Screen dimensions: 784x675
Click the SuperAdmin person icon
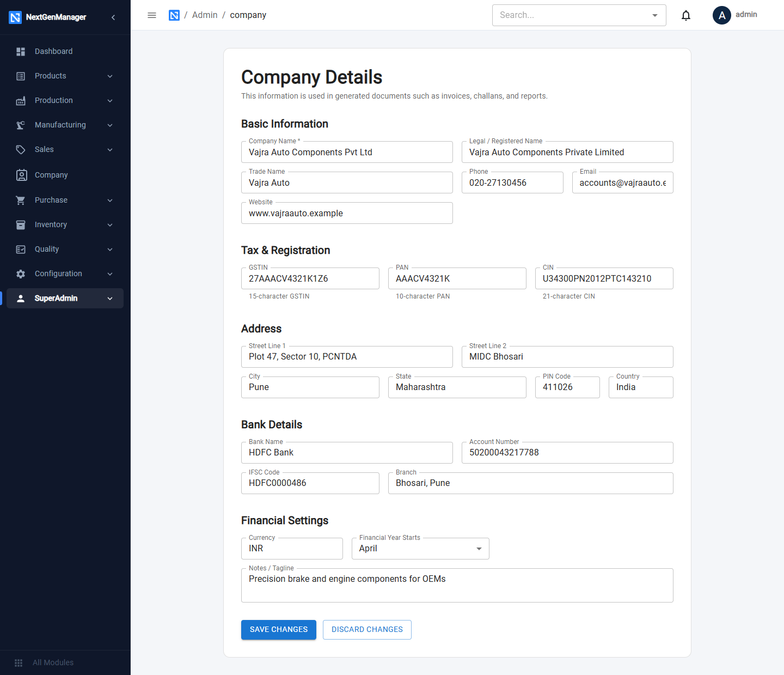[x=21, y=299]
